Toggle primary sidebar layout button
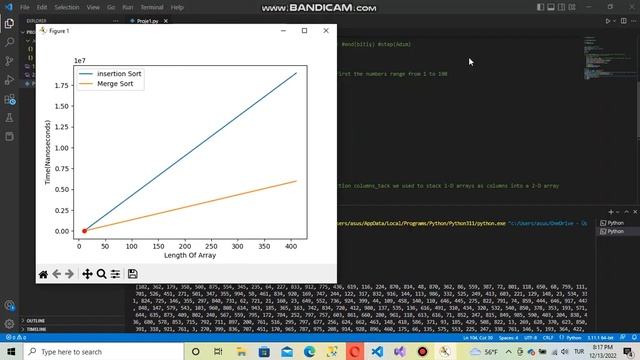 [540, 7]
